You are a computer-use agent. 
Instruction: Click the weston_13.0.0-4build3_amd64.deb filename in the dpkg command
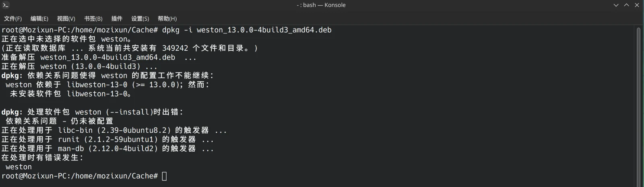click(x=264, y=30)
